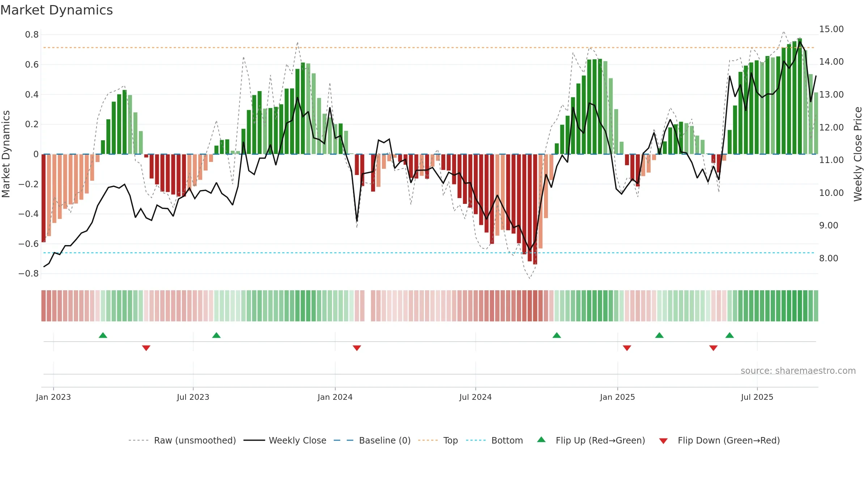Click the source: sharemaestro.com text
The width and height of the screenshot is (868, 488).
click(798, 371)
